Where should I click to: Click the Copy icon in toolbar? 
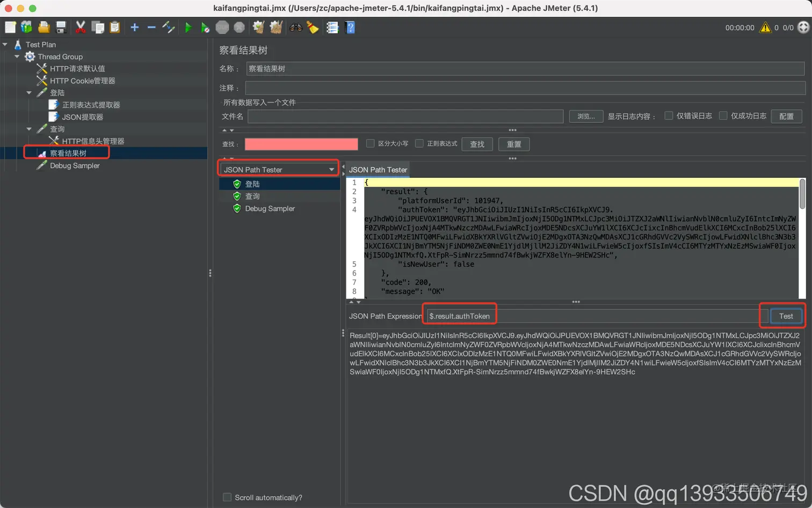point(98,27)
